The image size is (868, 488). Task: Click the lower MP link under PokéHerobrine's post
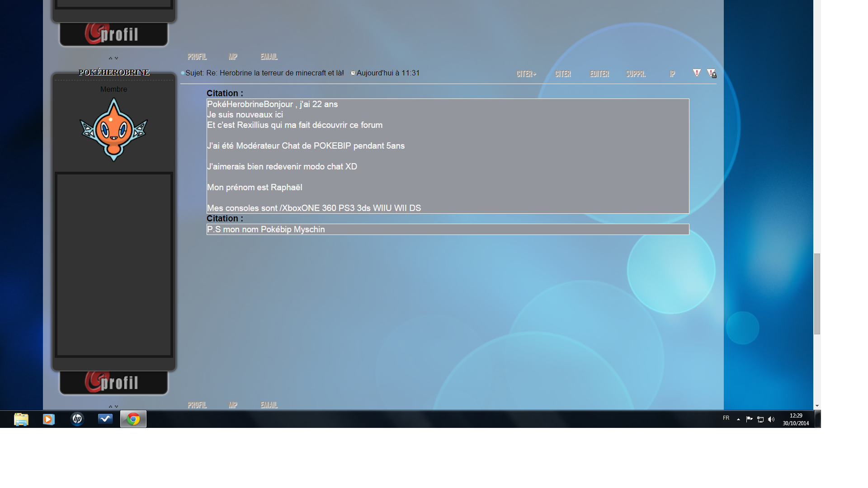pyautogui.click(x=233, y=405)
